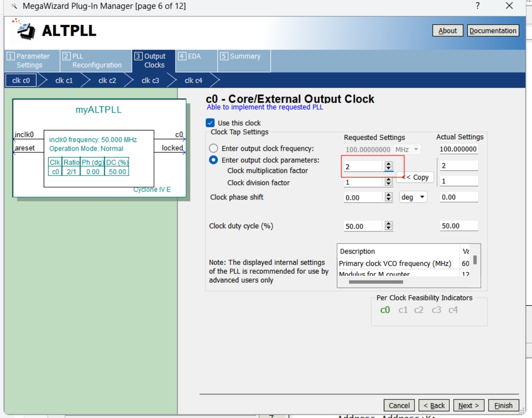This screenshot has width=532, height=418.
Task: Click the c2 feasibility indicator
Action: point(419,310)
